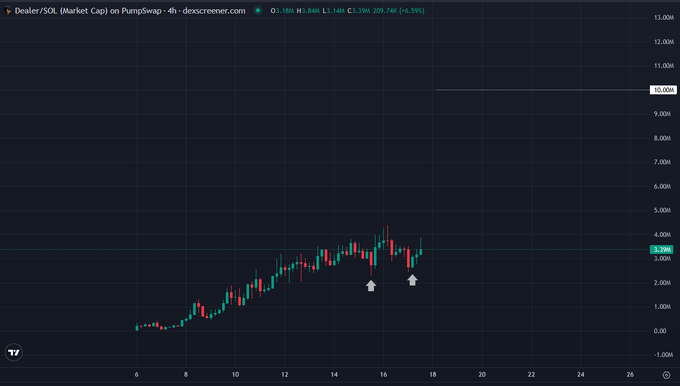Screen dimensions: 680x386
Task: Click the Dealer/SOL chart title
Action: point(130,11)
